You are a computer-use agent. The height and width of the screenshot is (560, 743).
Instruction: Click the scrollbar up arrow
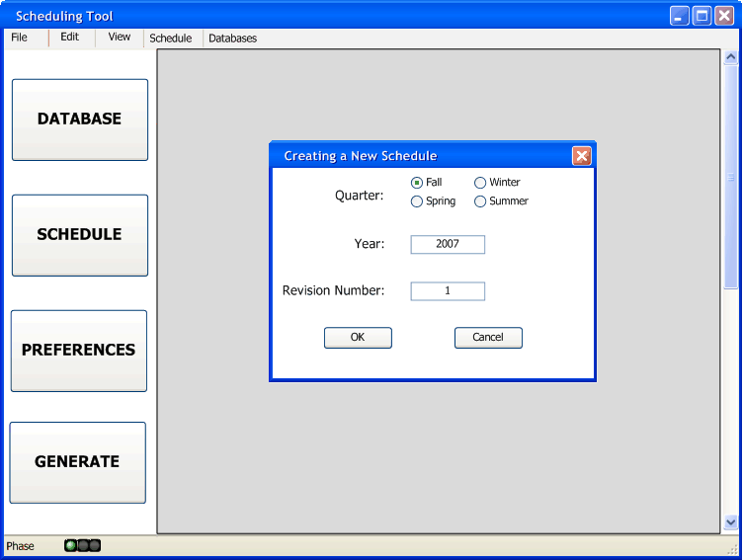coord(731,57)
